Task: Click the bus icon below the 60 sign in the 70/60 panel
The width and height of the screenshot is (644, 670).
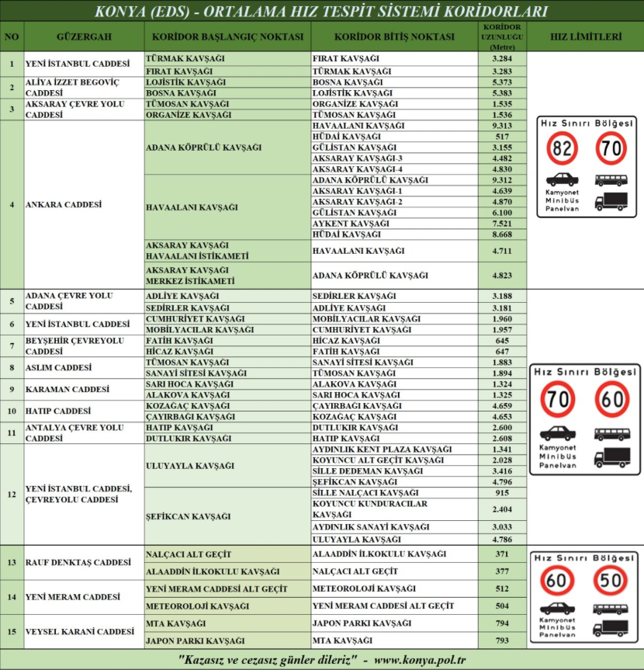Action: coord(611,434)
